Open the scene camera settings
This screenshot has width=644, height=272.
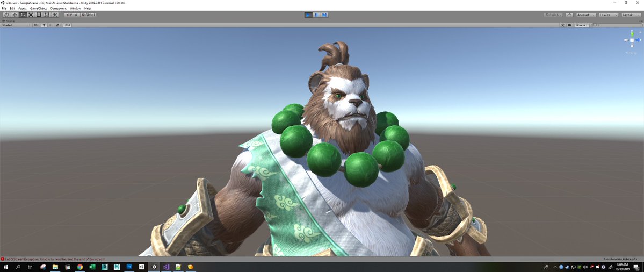570,25
